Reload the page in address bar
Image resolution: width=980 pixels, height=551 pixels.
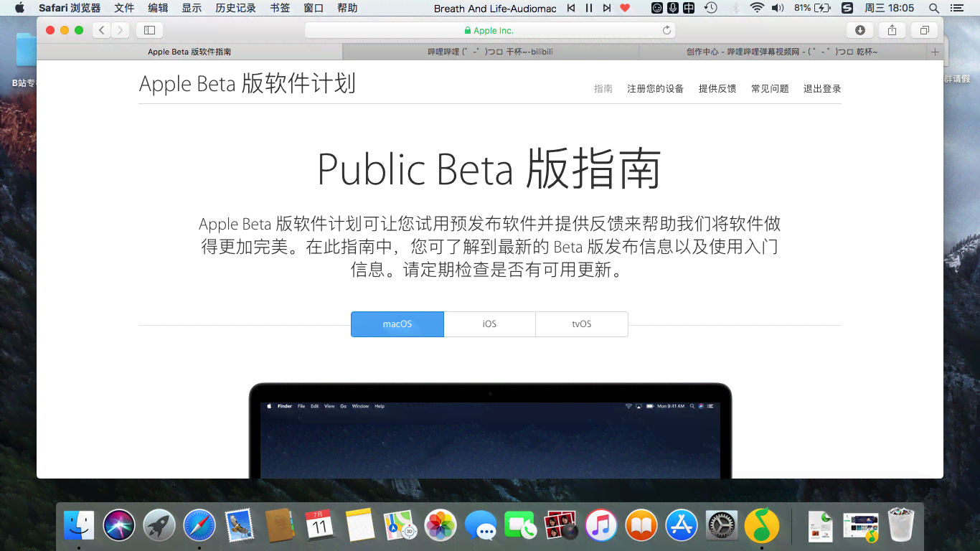click(666, 30)
